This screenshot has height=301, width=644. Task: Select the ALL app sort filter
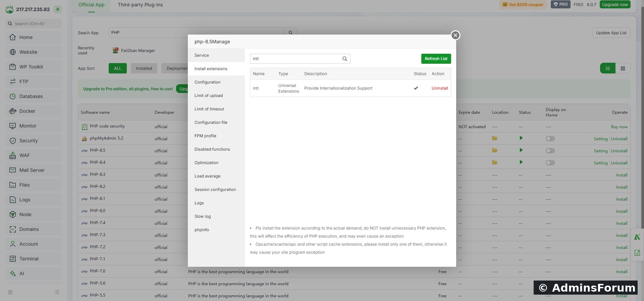pos(117,68)
